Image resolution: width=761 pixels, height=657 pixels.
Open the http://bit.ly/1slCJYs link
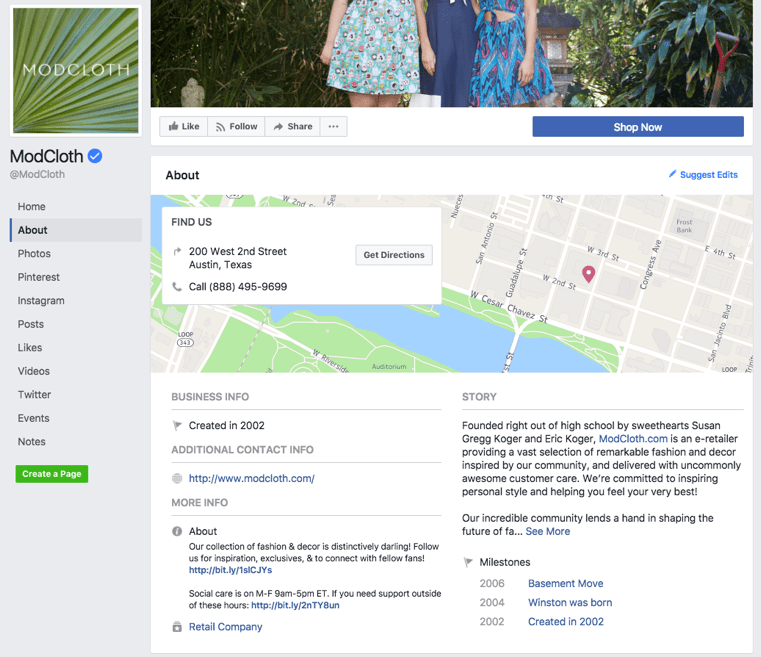coord(231,570)
